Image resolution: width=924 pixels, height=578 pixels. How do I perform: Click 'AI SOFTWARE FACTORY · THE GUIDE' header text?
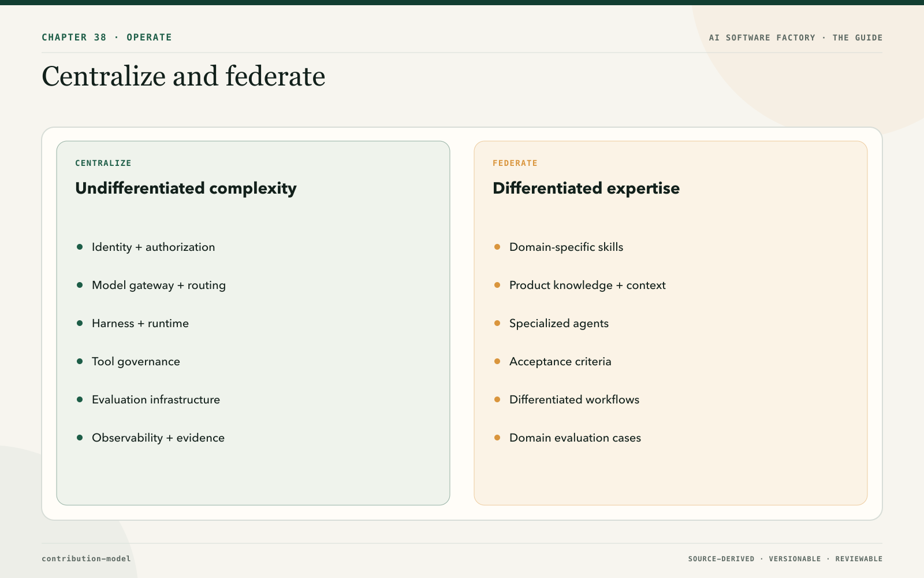pos(796,38)
